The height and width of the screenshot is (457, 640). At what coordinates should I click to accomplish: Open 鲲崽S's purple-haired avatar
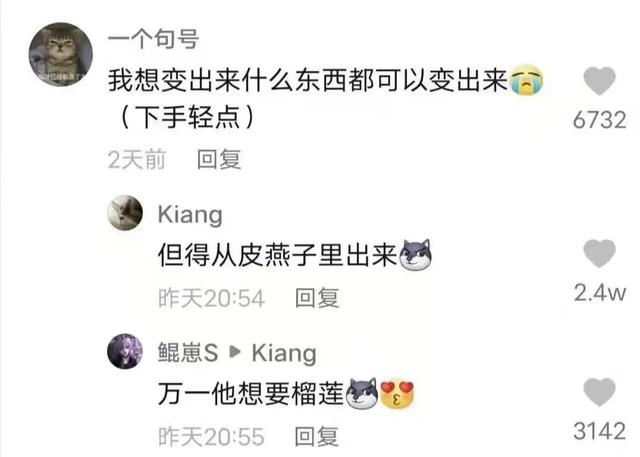pos(125,351)
